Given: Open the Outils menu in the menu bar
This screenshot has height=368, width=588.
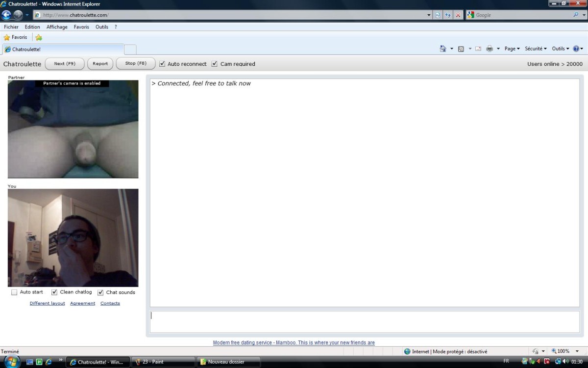Looking at the screenshot, I should (102, 27).
